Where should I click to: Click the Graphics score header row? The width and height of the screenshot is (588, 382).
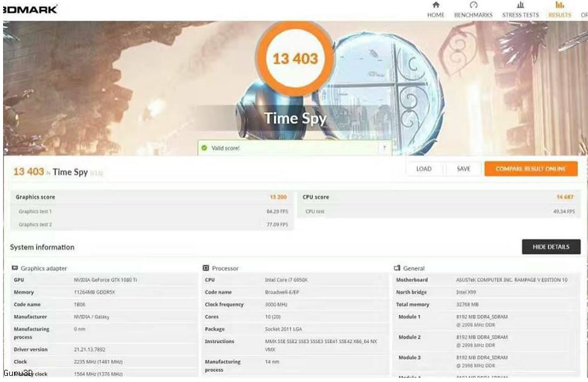(x=150, y=197)
